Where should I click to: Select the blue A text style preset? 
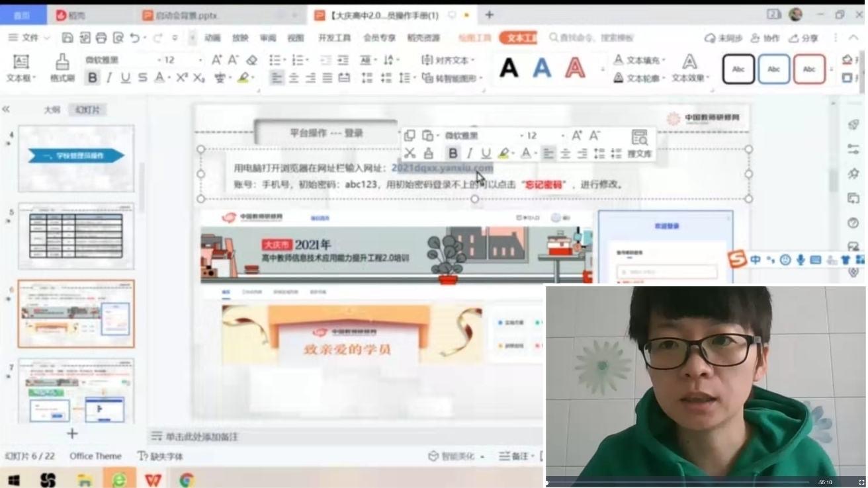click(x=542, y=68)
